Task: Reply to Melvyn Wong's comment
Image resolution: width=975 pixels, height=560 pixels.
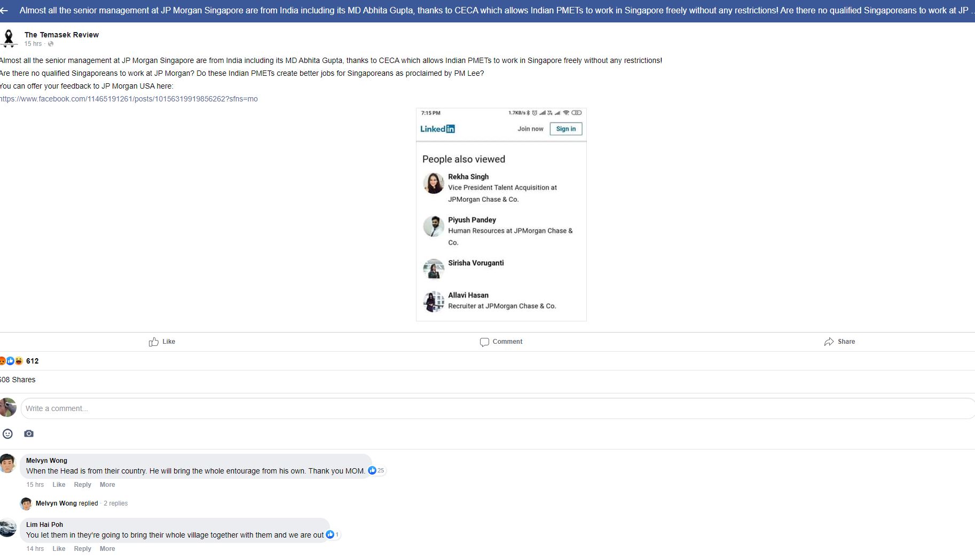Action: point(82,485)
